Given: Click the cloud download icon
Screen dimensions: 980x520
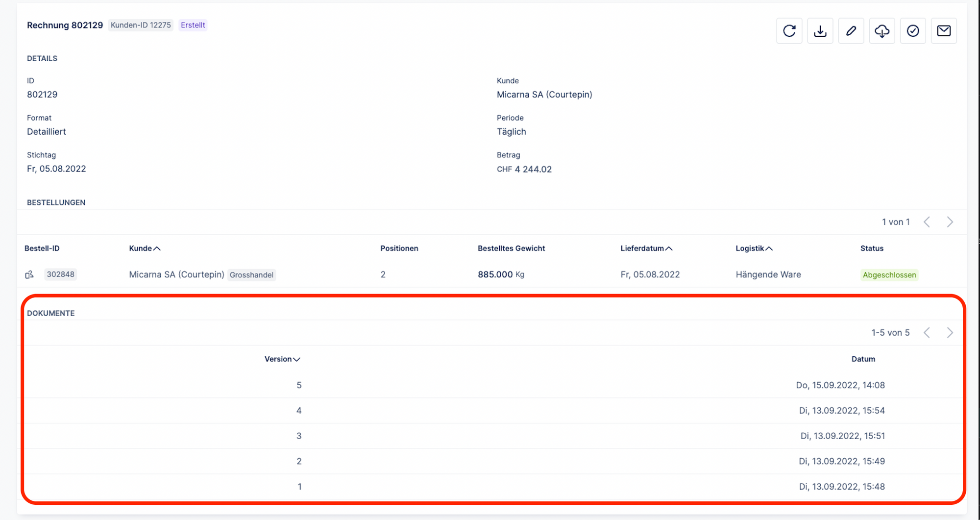Looking at the screenshot, I should click(882, 31).
